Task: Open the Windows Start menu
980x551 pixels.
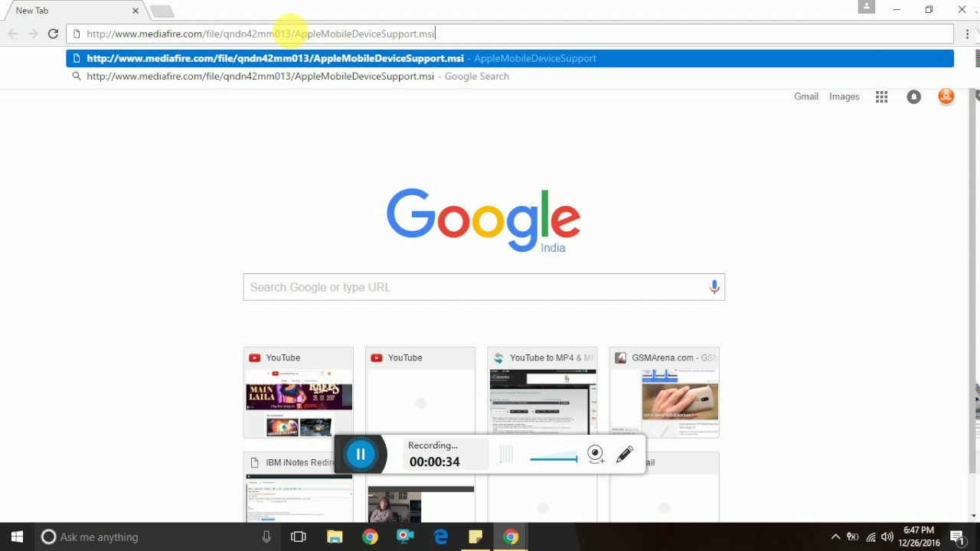Action: click(17, 536)
